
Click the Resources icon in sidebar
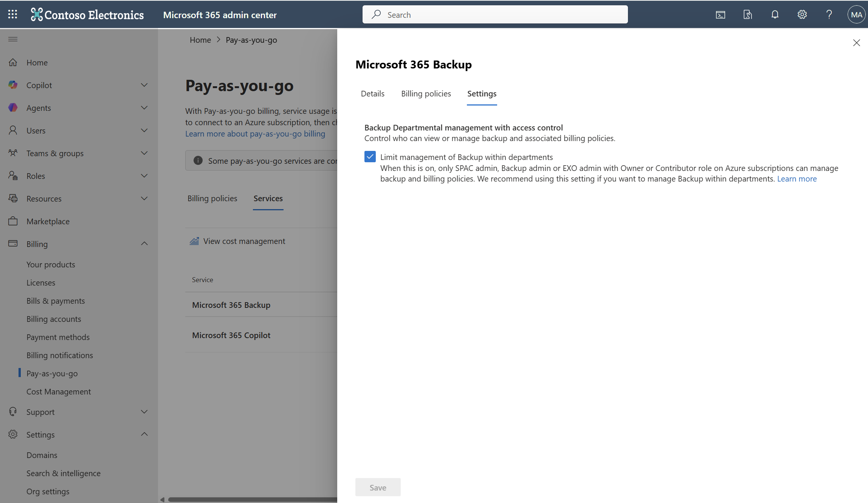pos(13,199)
